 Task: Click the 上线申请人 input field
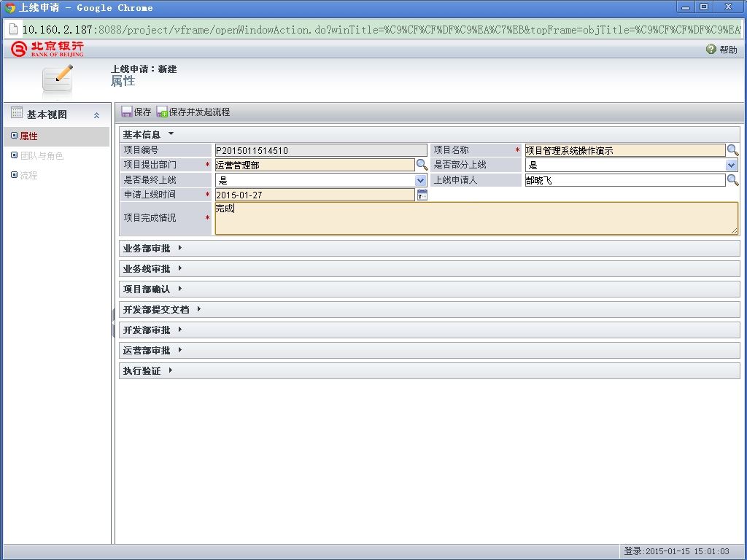coord(625,180)
